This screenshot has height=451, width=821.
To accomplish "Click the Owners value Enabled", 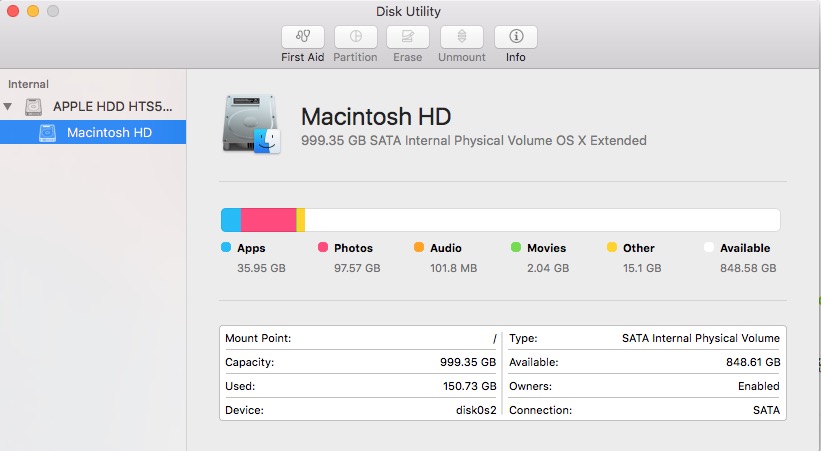I will click(759, 386).
